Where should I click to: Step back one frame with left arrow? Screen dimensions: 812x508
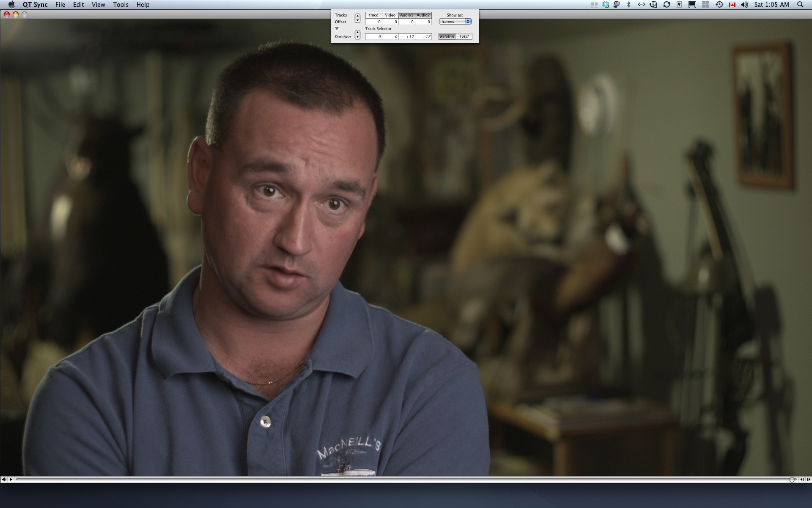[802, 479]
